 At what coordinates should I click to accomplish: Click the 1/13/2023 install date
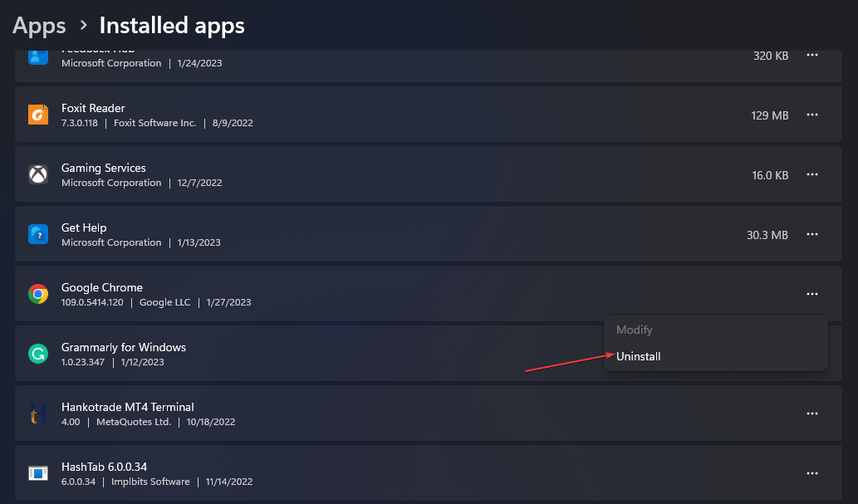(199, 242)
